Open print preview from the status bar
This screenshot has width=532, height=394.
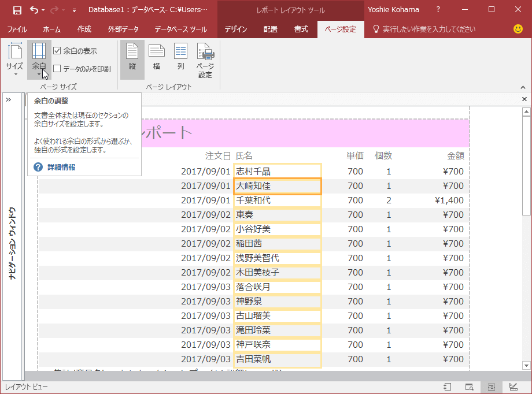[x=470, y=387]
